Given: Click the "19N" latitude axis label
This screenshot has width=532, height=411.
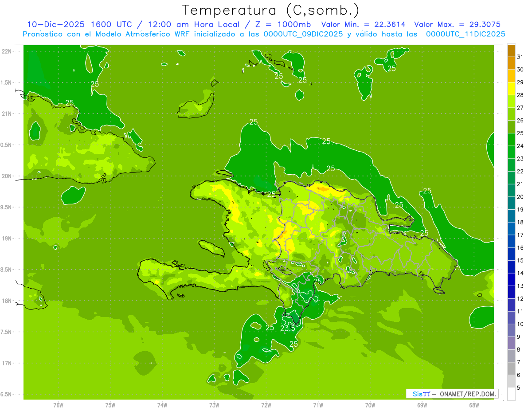Looking at the screenshot, I should (7, 239).
